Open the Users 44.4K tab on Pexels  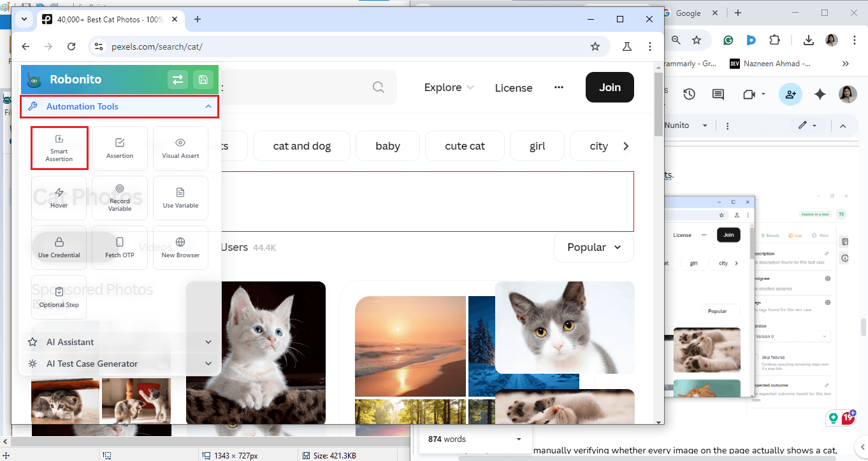249,247
